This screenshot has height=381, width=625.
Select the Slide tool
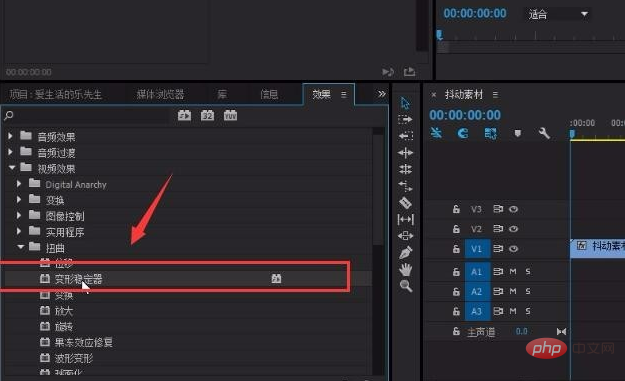tap(405, 236)
